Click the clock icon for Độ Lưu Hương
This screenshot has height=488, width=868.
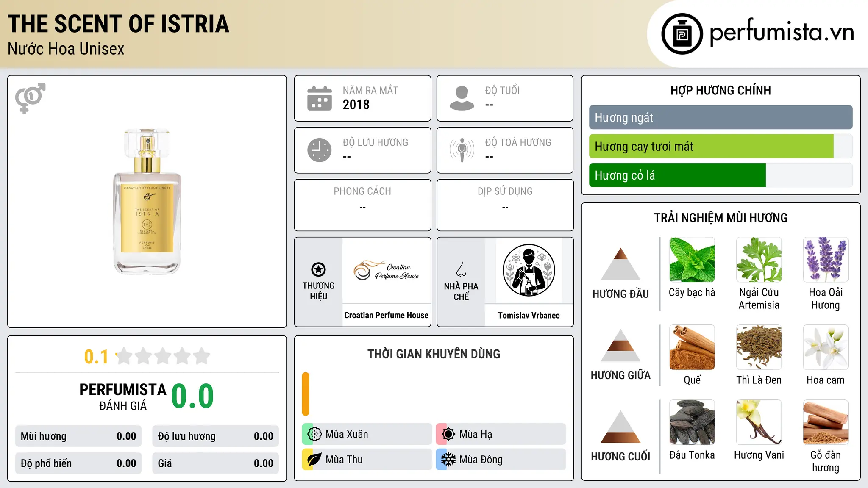pos(319,150)
